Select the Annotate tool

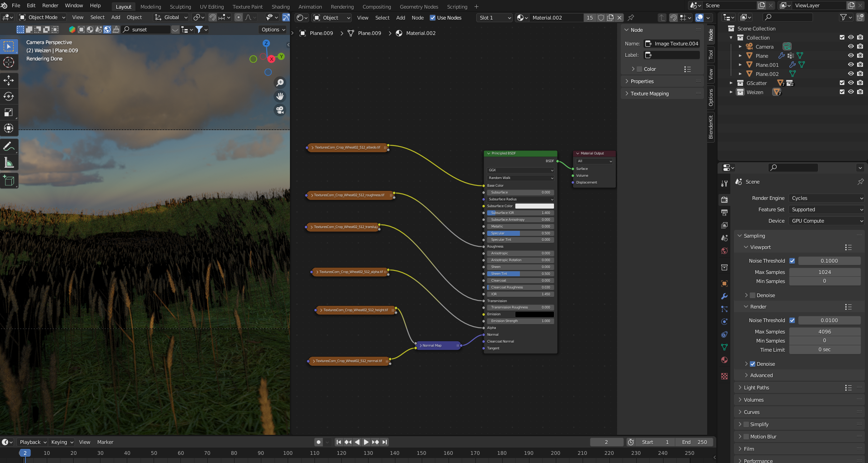pos(9,146)
